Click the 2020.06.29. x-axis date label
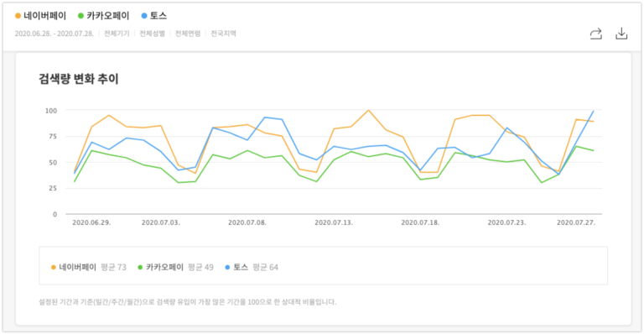The height and width of the screenshot is (334, 644). [x=91, y=222]
